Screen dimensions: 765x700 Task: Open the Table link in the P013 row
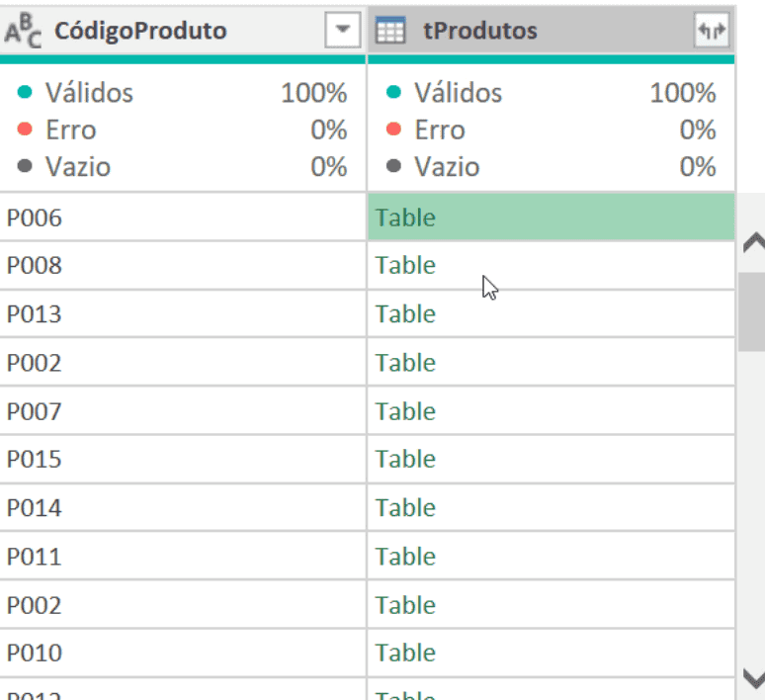[405, 313]
